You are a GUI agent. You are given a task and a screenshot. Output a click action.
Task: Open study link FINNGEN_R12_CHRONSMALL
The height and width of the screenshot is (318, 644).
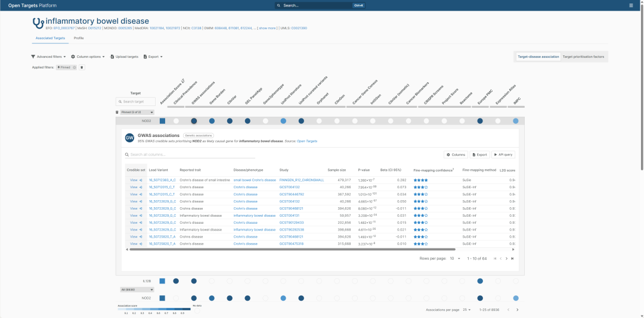click(302, 180)
